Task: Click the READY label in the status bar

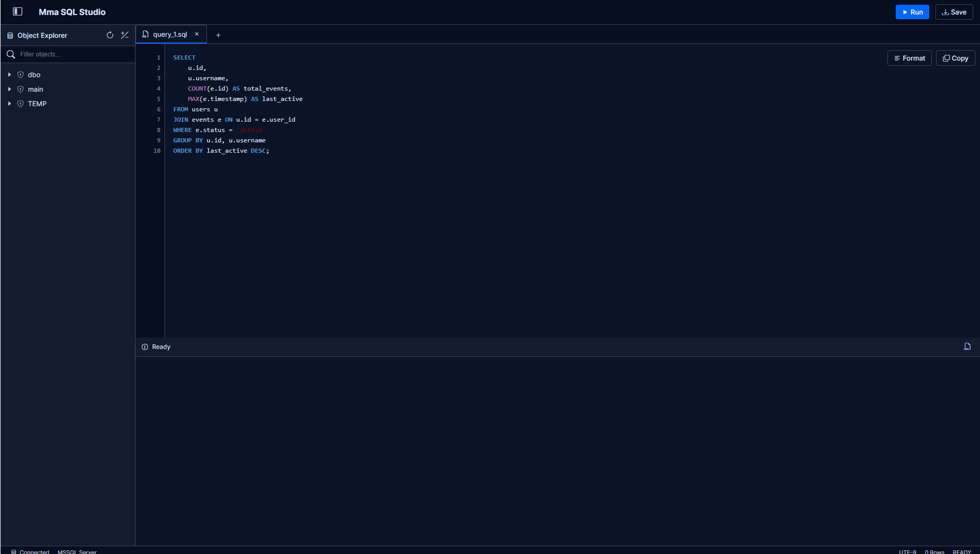Action: (962, 552)
